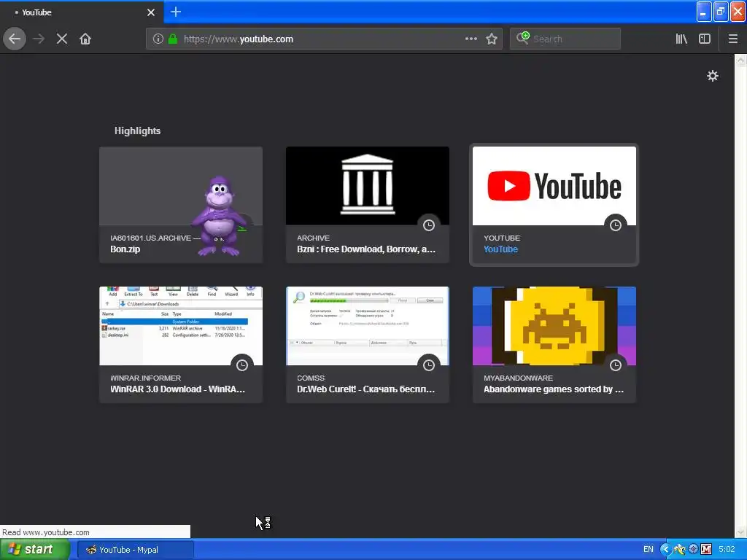The image size is (747, 560).
Task: Open the Bon.zip highlight card
Action: (x=181, y=205)
